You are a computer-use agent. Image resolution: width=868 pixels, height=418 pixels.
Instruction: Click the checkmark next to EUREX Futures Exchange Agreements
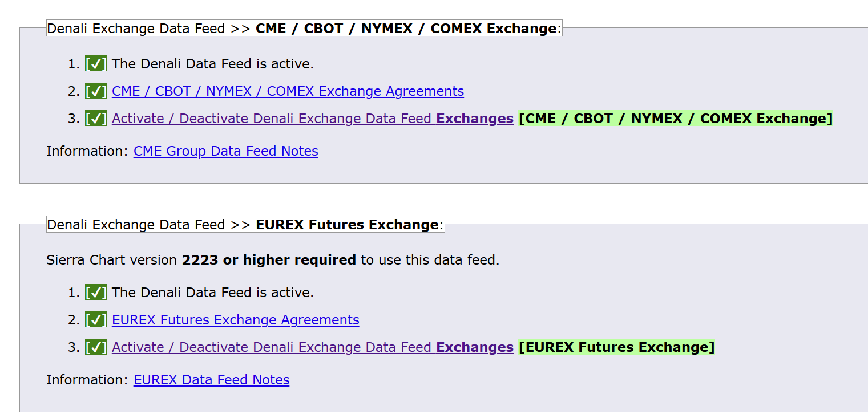tap(96, 320)
